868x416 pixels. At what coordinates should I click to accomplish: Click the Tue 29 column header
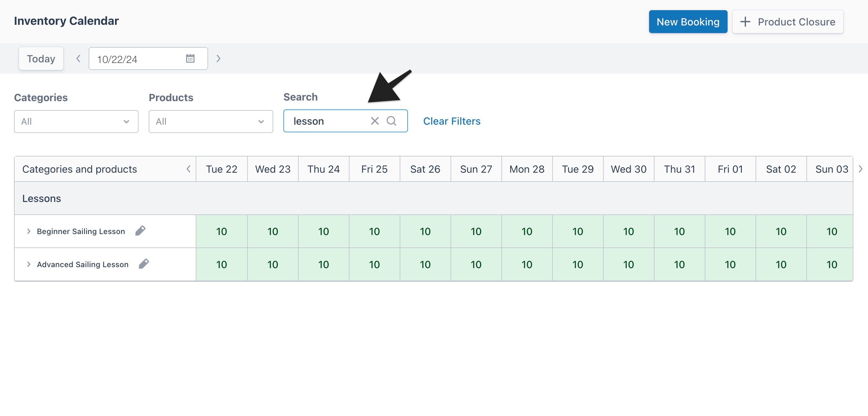point(578,169)
